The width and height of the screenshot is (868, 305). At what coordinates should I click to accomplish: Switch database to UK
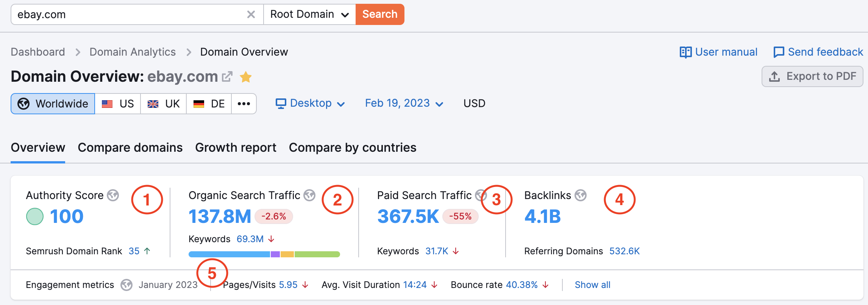pos(164,104)
